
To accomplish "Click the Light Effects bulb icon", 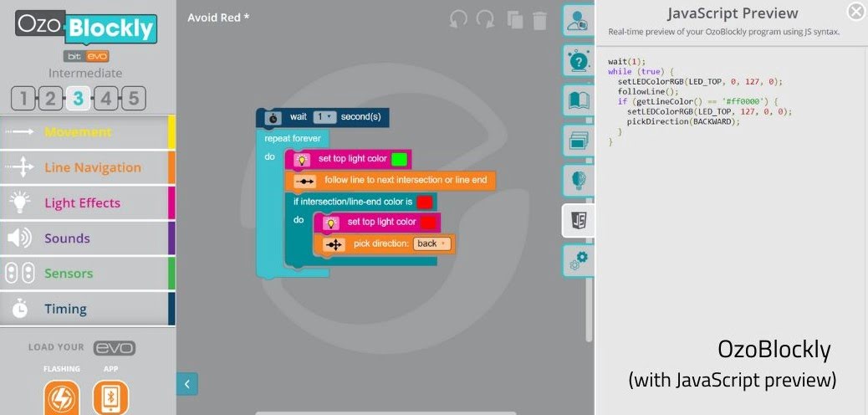I will point(19,202).
